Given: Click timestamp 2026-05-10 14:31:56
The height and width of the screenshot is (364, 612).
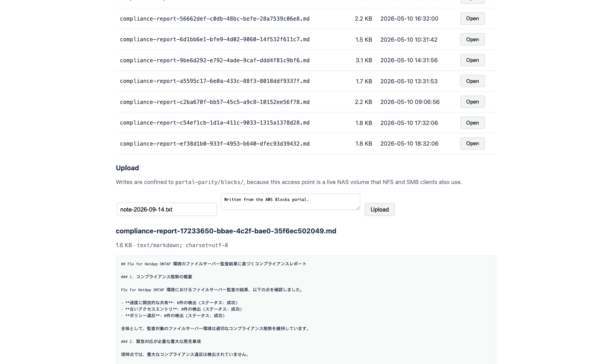Looking at the screenshot, I should point(409,60).
